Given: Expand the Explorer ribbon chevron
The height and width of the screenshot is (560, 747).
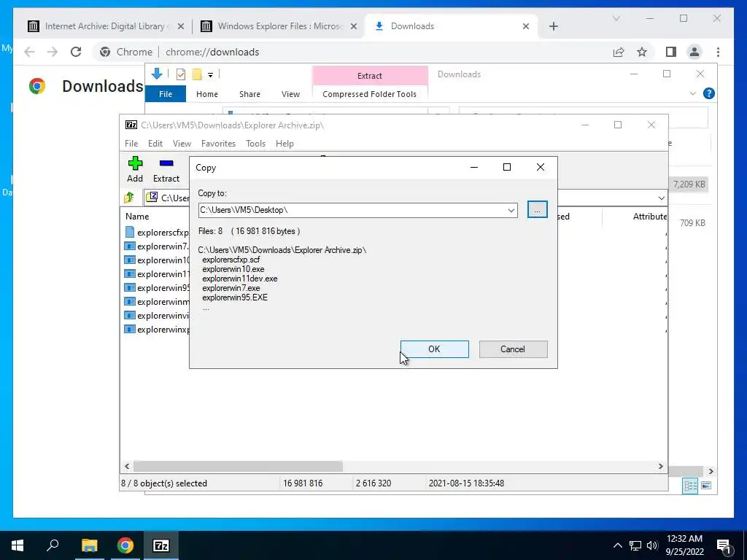Looking at the screenshot, I should [693, 94].
